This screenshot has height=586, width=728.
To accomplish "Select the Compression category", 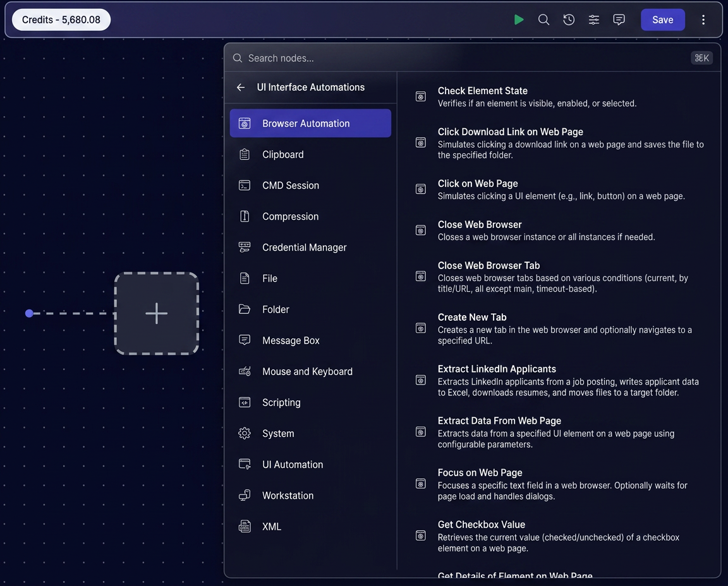I will click(x=310, y=217).
